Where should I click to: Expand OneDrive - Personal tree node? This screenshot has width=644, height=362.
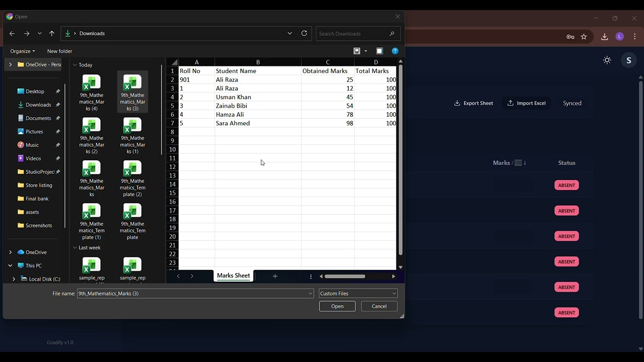(10, 64)
